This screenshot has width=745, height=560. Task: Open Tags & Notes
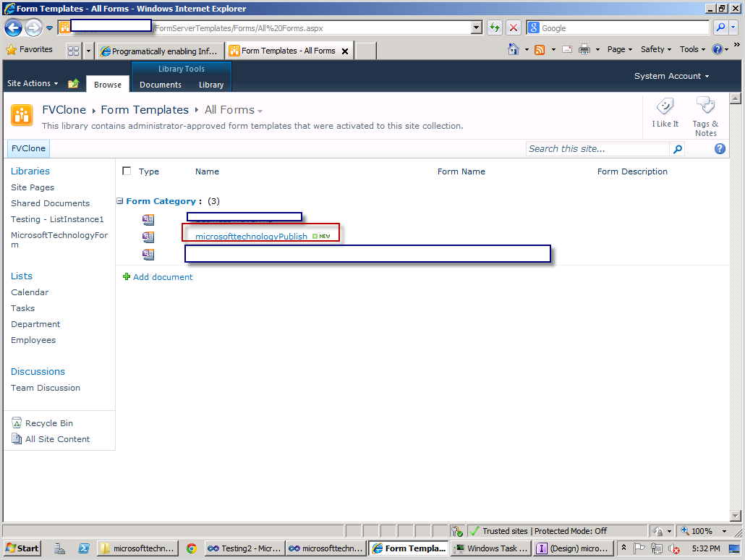coord(704,112)
